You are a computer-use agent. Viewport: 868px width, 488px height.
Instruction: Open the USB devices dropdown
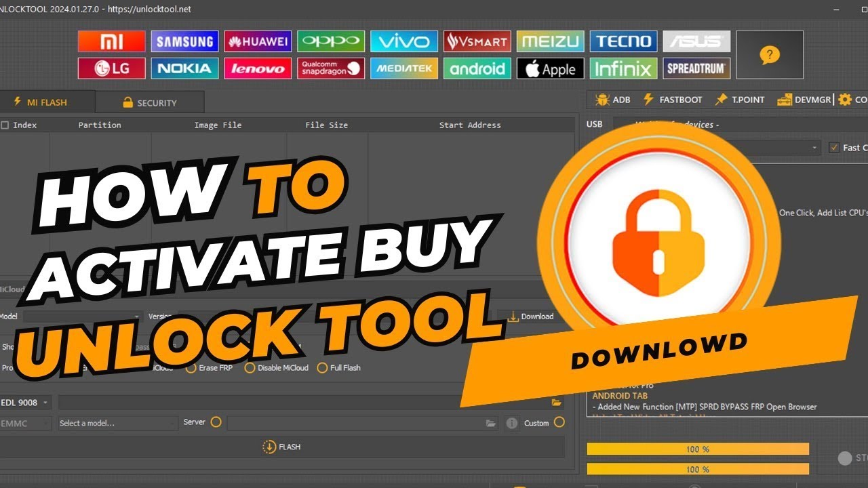click(741, 125)
